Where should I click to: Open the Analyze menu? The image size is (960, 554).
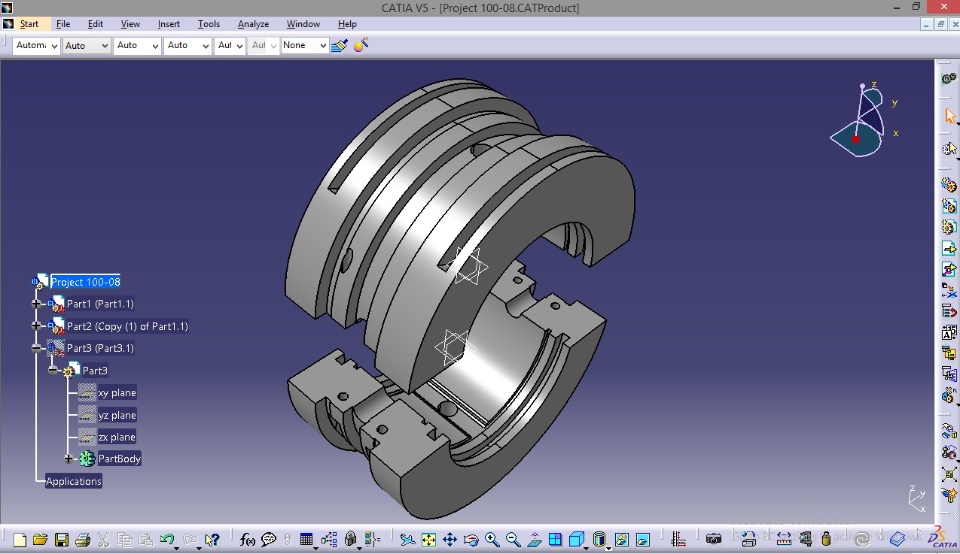coord(253,24)
